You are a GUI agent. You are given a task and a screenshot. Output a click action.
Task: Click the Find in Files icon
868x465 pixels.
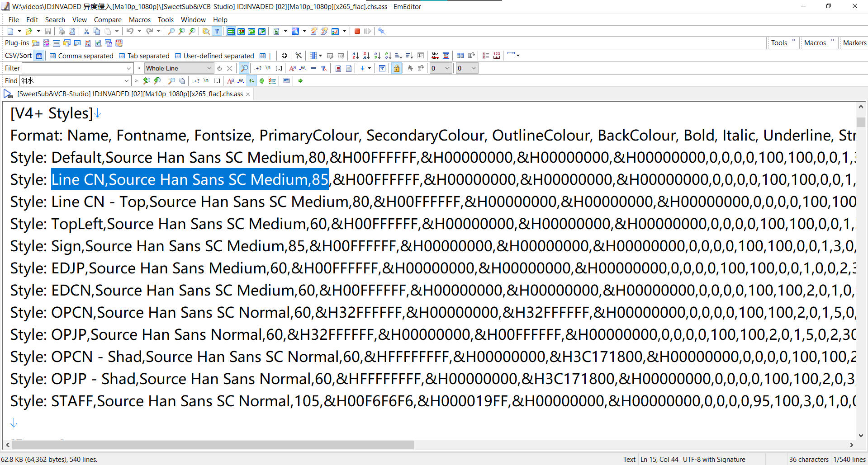coord(206,31)
